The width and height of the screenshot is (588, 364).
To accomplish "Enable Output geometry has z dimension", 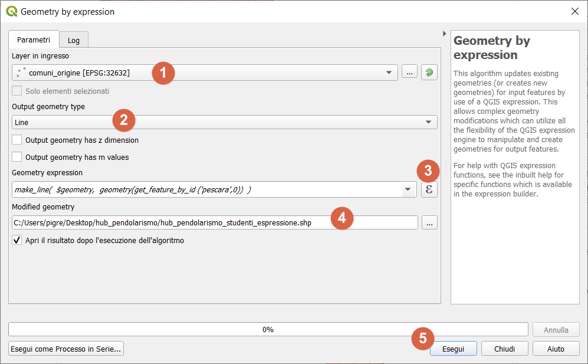I will click(x=17, y=140).
